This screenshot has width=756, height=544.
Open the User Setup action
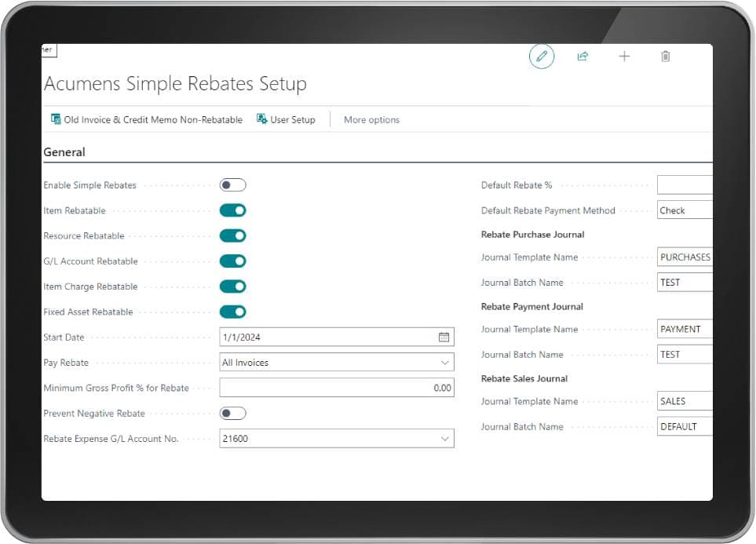coord(286,119)
